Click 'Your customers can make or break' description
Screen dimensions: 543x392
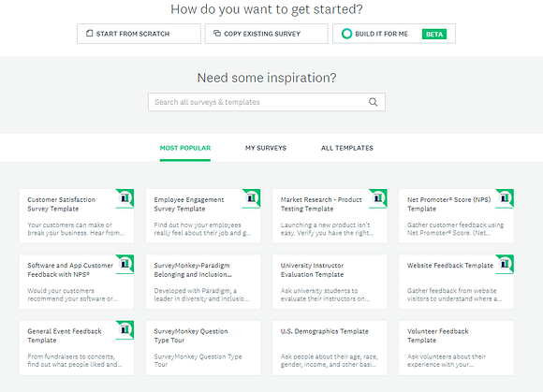coord(76,228)
